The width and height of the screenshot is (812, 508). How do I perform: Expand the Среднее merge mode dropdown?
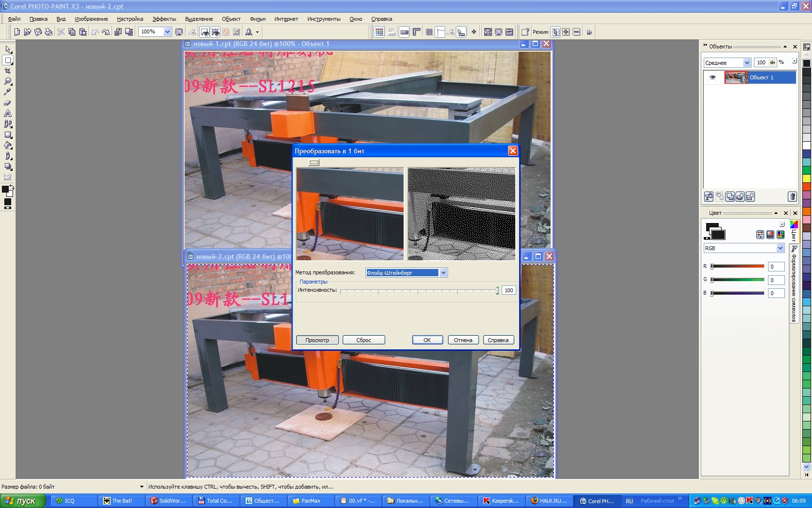(746, 63)
